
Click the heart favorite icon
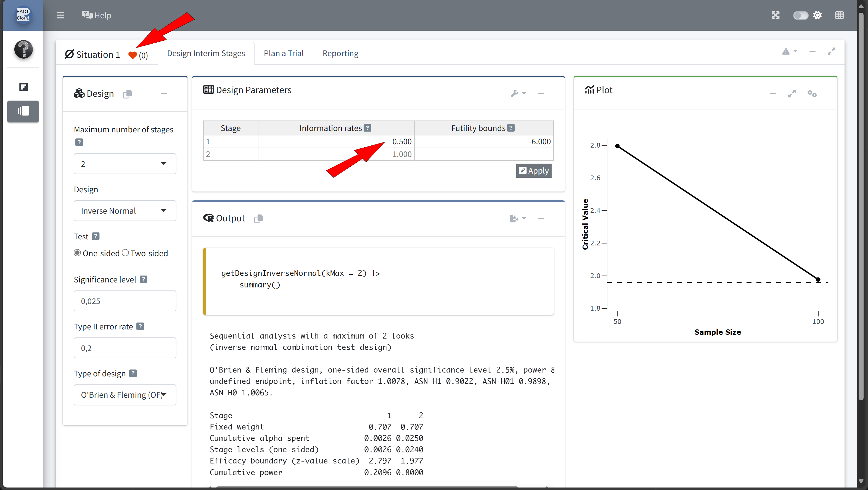pyautogui.click(x=133, y=55)
